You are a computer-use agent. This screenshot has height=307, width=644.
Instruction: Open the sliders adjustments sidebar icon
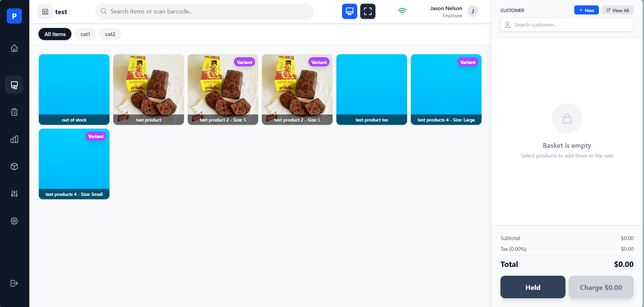pyautogui.click(x=14, y=194)
